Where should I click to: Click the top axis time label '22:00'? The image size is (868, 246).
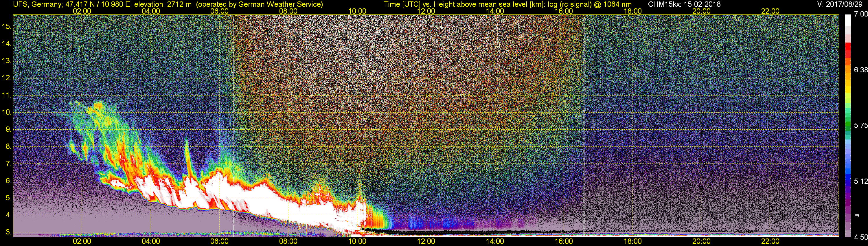click(x=770, y=11)
